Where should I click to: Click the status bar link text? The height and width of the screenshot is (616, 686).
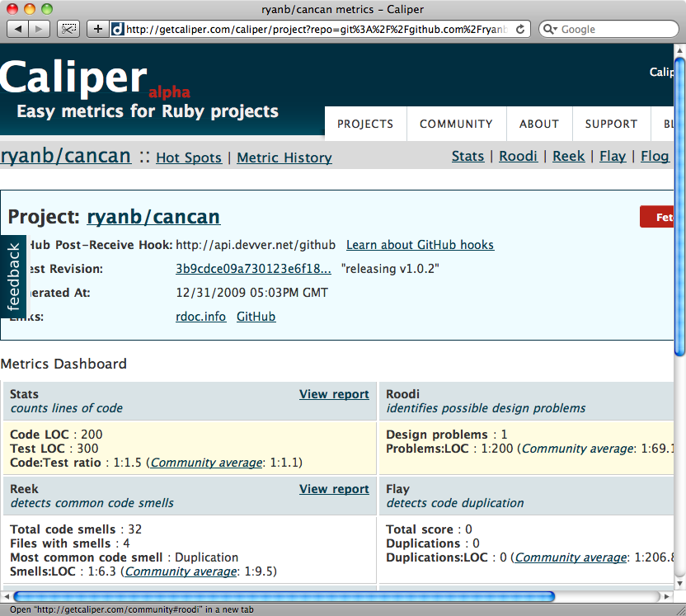coord(132,609)
